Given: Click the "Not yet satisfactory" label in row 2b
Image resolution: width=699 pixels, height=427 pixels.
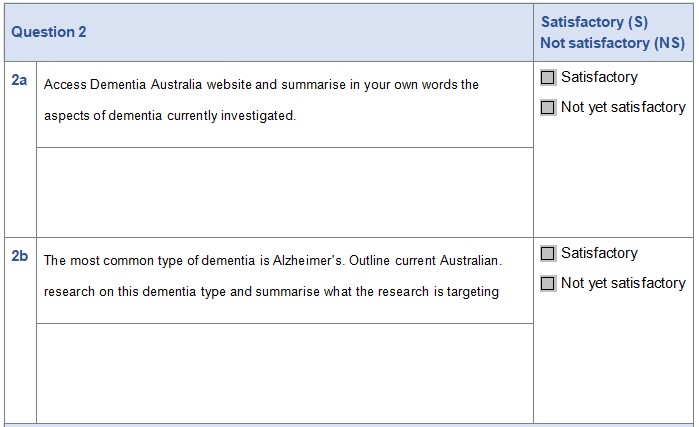Looking at the screenshot, I should pyautogui.click(x=623, y=283).
